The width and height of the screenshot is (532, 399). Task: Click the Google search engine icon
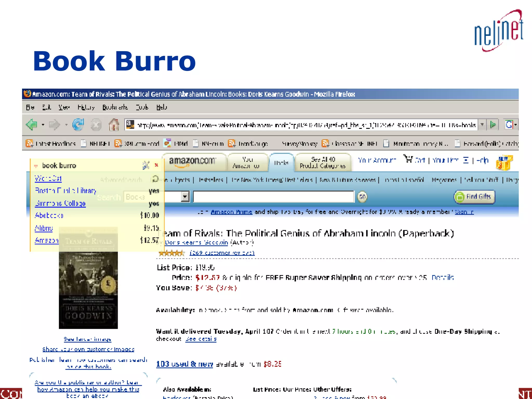click(509, 125)
